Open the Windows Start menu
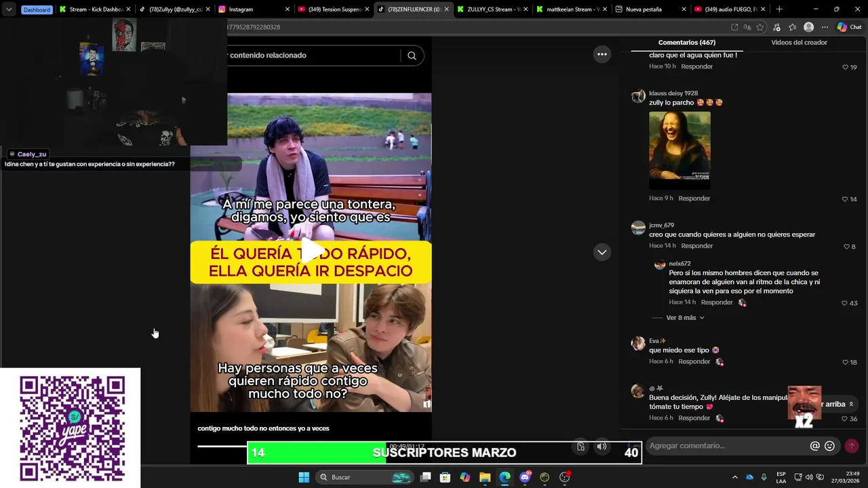The width and height of the screenshot is (868, 488). [x=304, y=477]
